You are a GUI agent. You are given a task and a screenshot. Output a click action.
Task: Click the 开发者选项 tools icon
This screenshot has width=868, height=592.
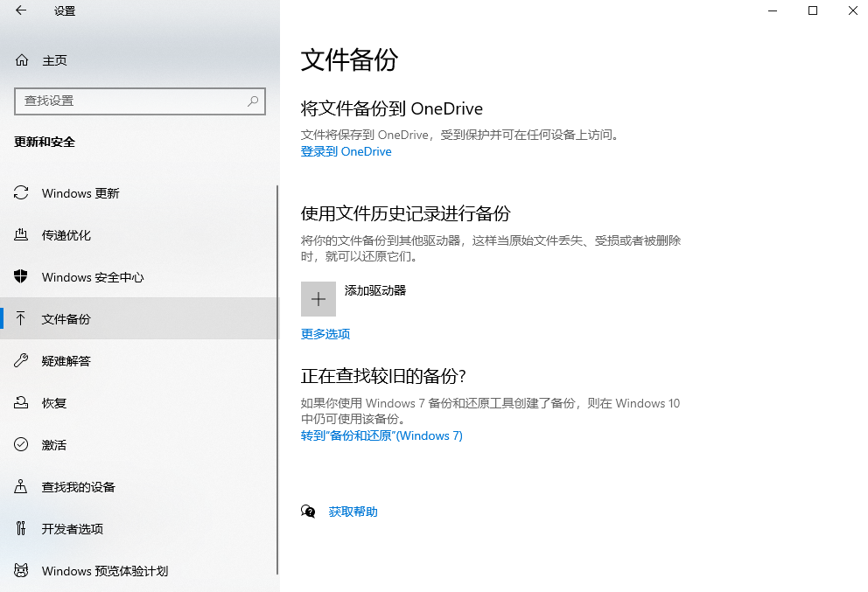[21, 528]
